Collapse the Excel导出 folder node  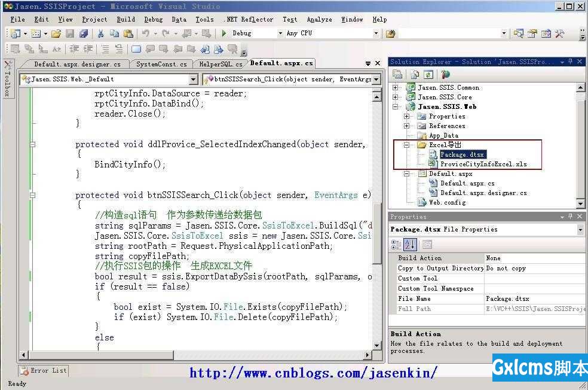click(407, 145)
